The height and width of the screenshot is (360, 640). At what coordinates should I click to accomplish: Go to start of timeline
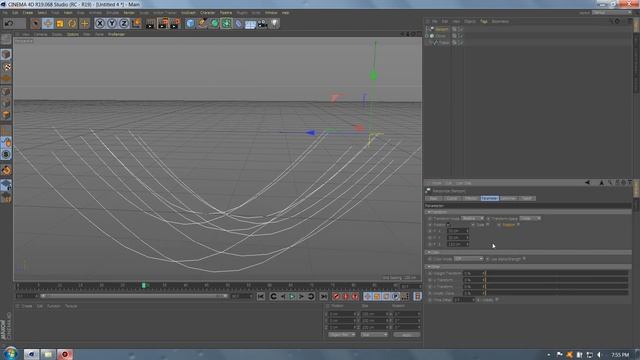(x=261, y=296)
